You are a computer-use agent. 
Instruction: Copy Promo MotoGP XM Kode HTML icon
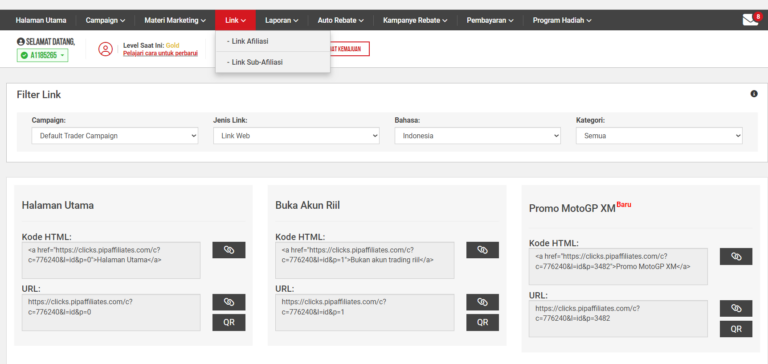pyautogui.click(x=736, y=256)
